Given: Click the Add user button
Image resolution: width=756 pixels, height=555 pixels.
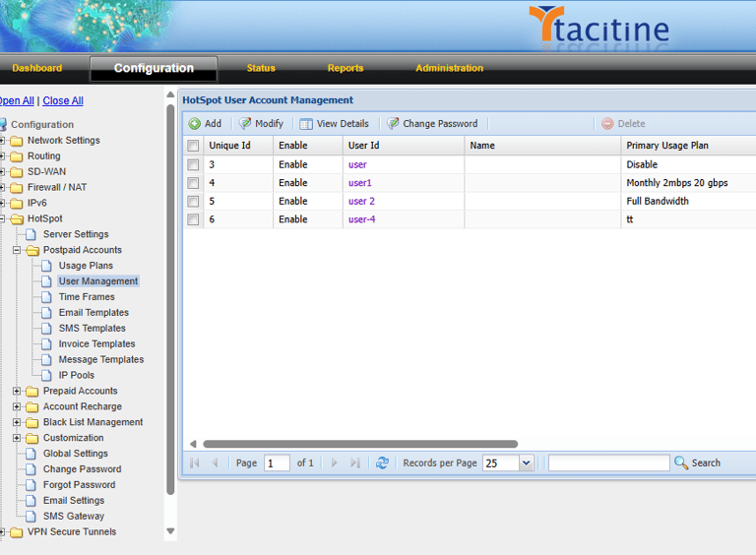Looking at the screenshot, I should pyautogui.click(x=205, y=124).
